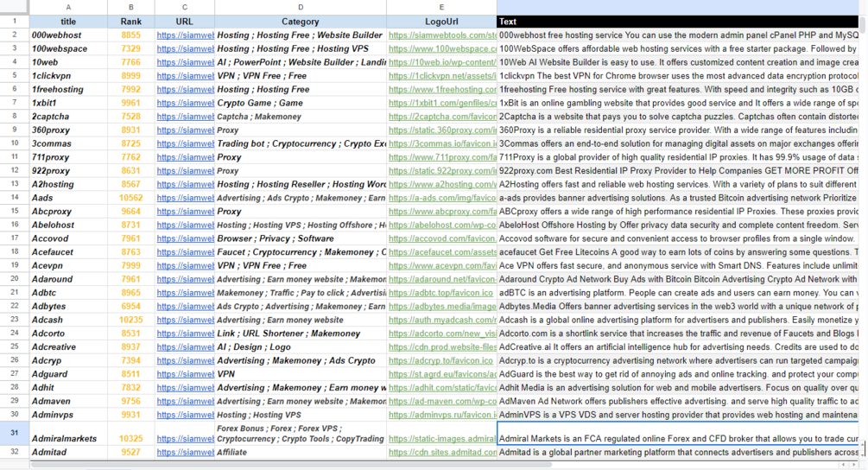Open the auth.myadcash.com link
Image resolution: width=868 pixels, height=470 pixels.
coord(442,320)
